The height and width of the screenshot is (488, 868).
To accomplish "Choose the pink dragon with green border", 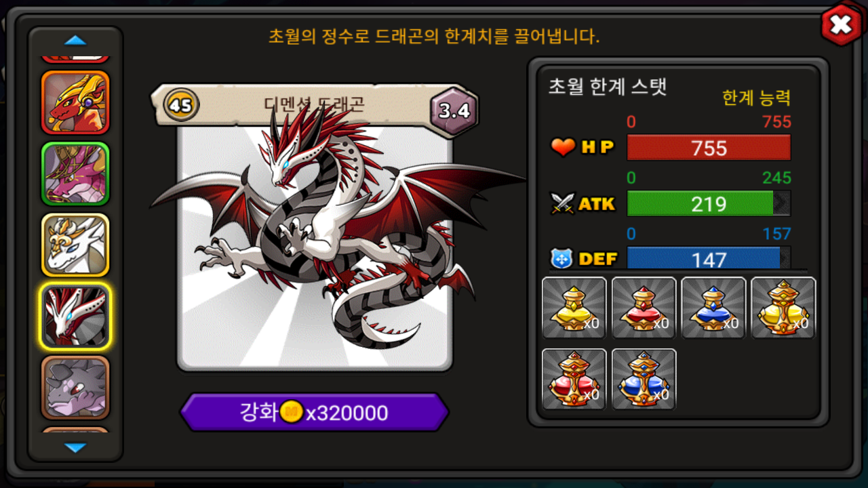I will tap(75, 174).
